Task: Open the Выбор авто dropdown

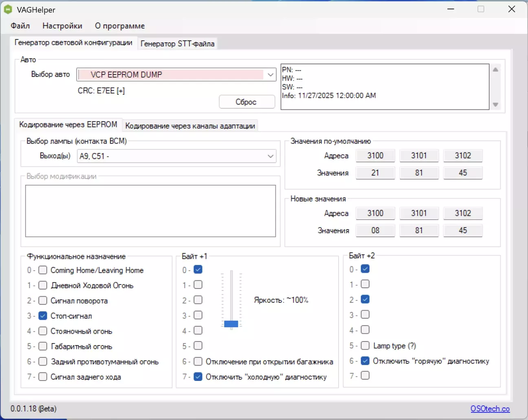Action: click(x=270, y=74)
